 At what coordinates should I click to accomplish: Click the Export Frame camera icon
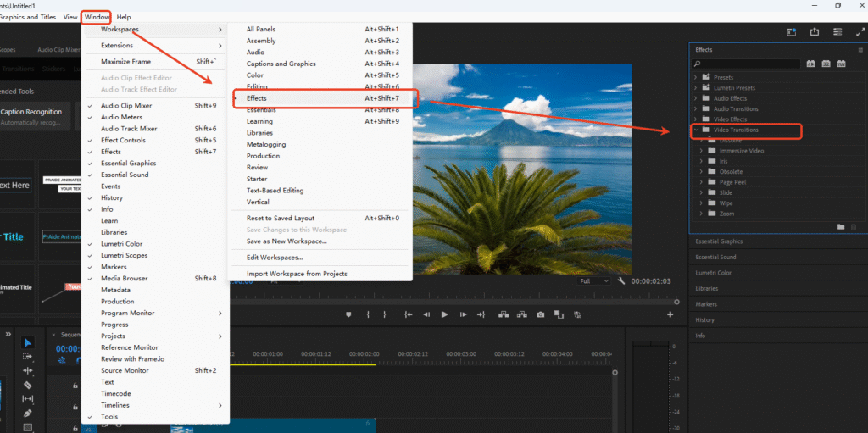[541, 314]
